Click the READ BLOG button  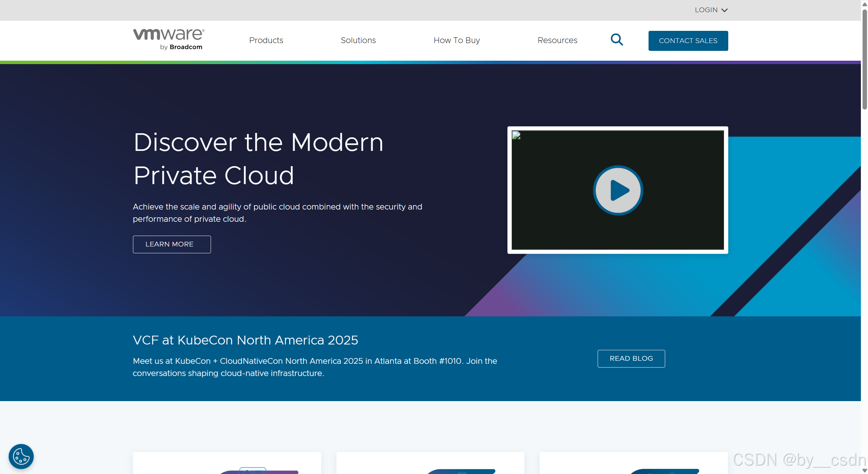631,358
